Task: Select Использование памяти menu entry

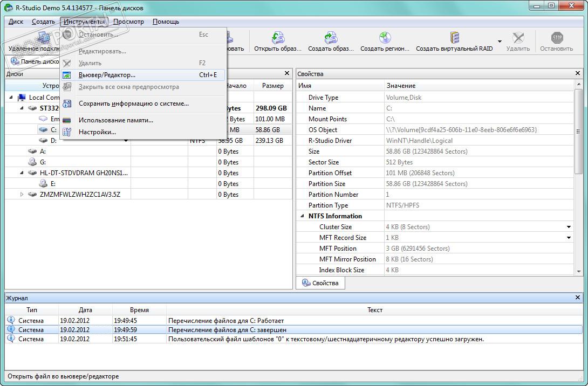Action: pyautogui.click(x=115, y=120)
